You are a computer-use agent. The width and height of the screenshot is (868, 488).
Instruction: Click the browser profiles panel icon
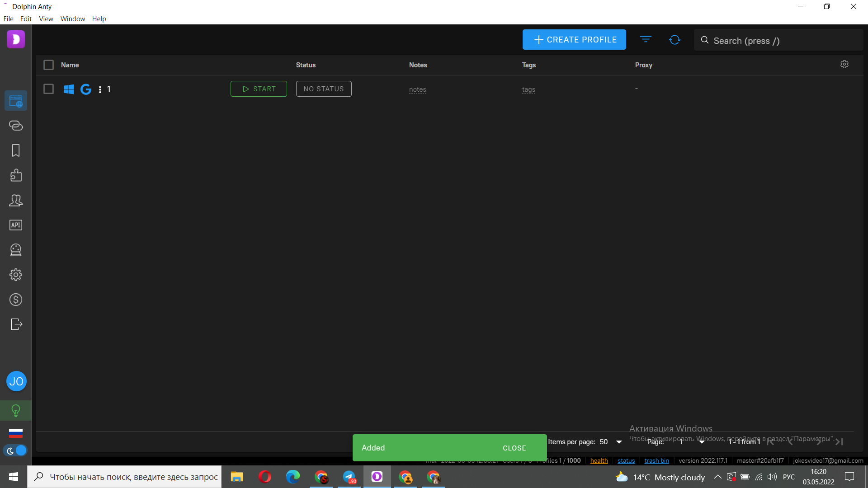15,100
